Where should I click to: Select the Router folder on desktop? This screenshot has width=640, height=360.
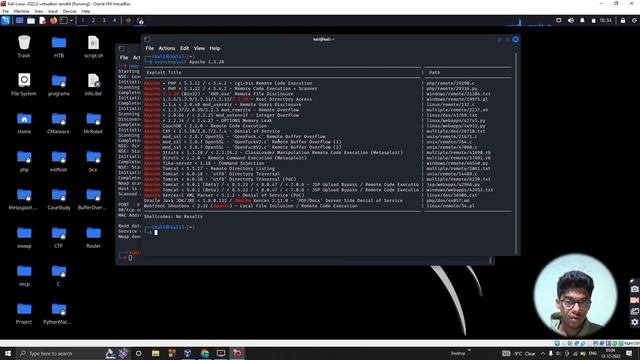tap(93, 237)
